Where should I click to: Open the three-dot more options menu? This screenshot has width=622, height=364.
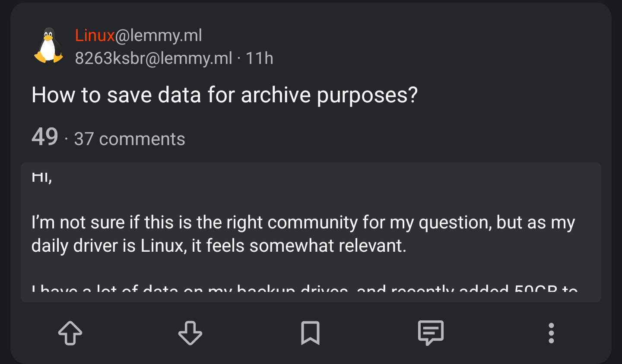tap(551, 333)
